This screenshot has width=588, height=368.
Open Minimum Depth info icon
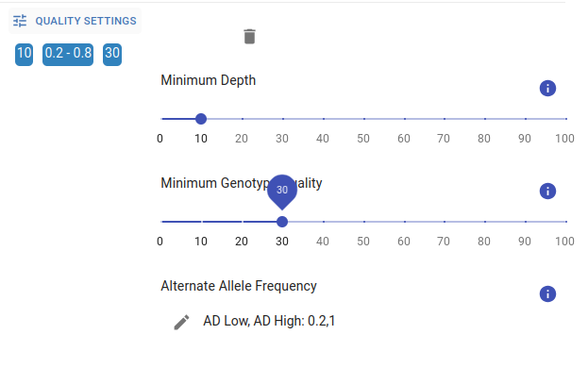pos(547,89)
